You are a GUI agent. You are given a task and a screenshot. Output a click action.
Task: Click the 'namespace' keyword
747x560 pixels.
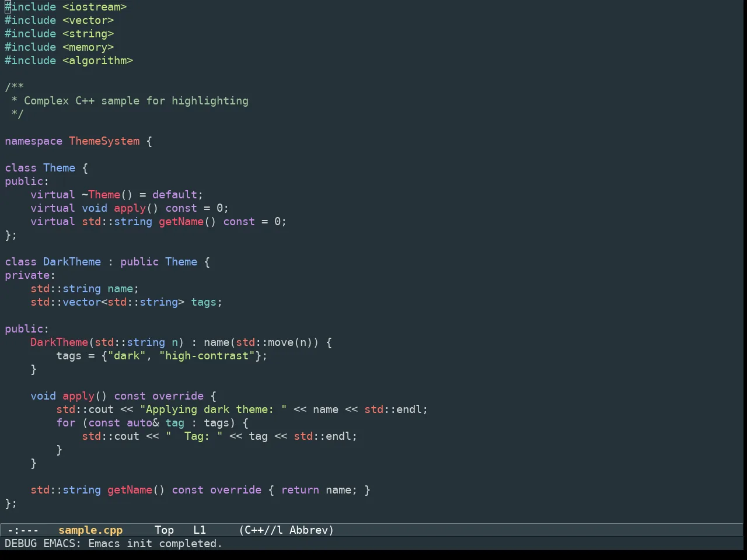[34, 141]
